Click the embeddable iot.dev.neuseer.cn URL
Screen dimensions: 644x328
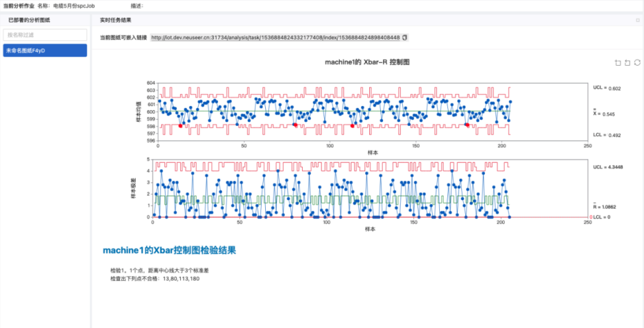pos(275,37)
